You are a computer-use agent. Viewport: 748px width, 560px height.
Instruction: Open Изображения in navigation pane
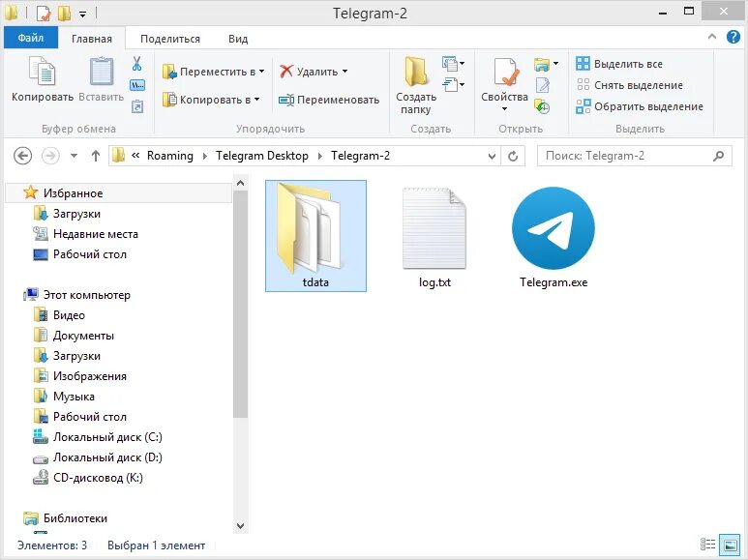[x=90, y=376]
